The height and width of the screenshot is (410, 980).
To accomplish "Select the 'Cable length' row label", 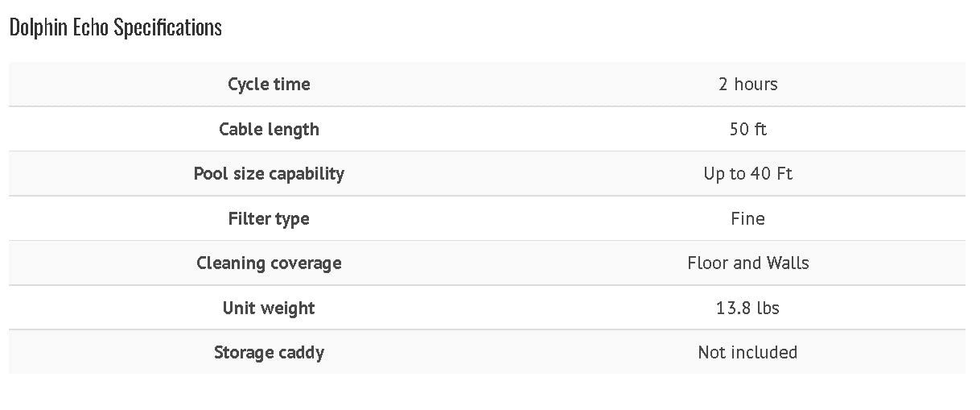I will pos(269,129).
